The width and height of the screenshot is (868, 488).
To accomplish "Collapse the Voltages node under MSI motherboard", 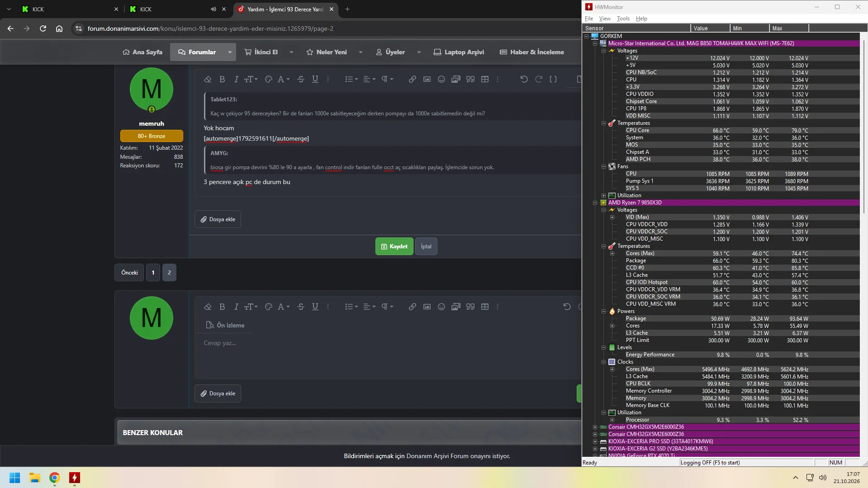I will 604,51.
